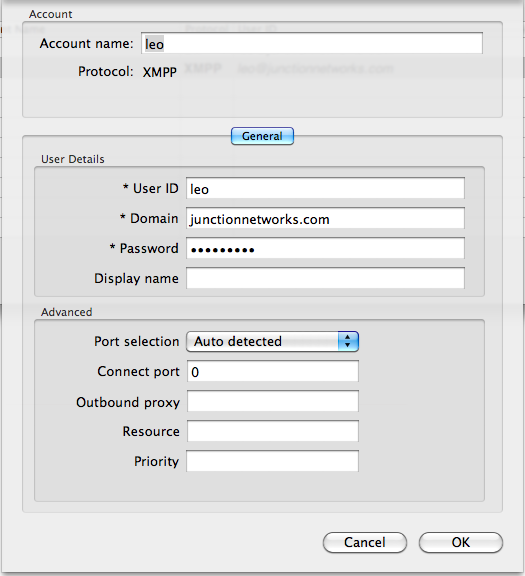The image size is (525, 576).
Task: Click the empty Display name field
Action: pos(325,278)
